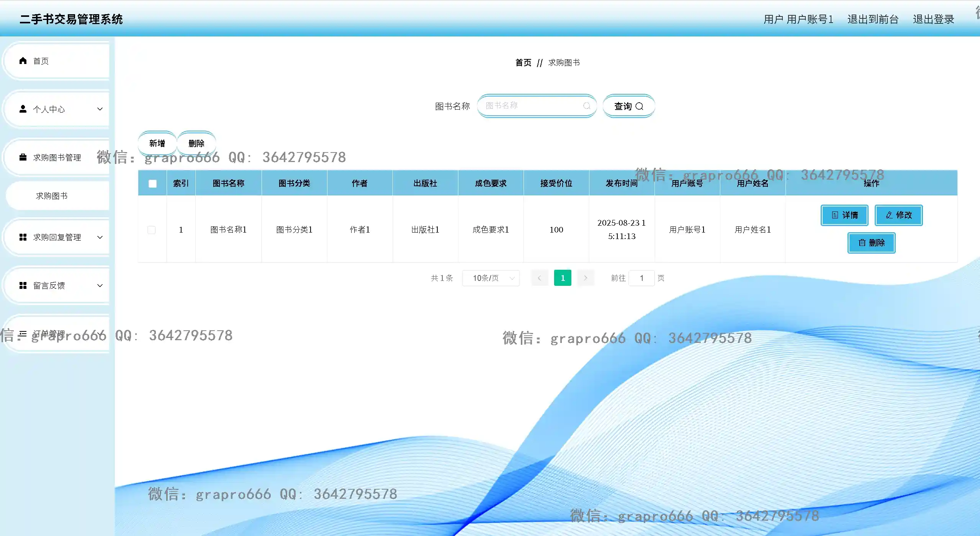Select 求购图书 submenu item
The image size is (980, 536).
tap(52, 196)
